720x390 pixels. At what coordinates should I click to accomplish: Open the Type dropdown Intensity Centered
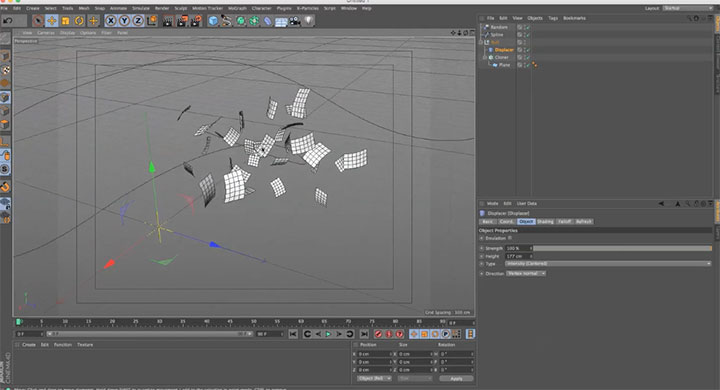pos(608,264)
